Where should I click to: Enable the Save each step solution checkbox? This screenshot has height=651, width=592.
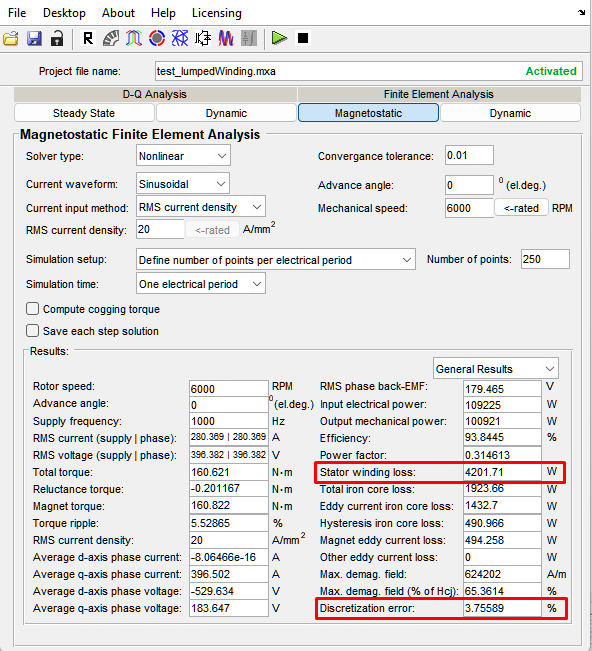(32, 331)
